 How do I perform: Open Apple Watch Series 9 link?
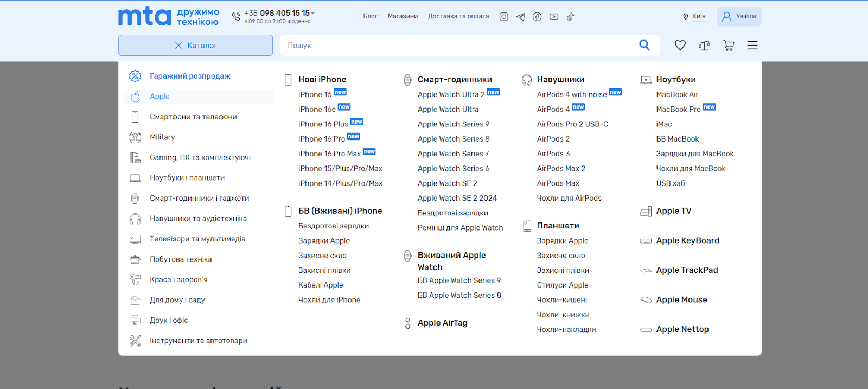click(x=454, y=124)
